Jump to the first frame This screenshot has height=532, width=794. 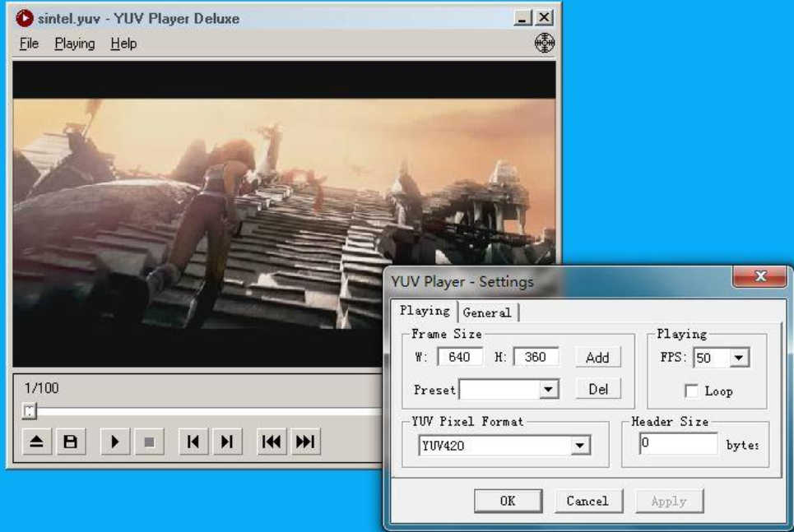[x=272, y=442]
